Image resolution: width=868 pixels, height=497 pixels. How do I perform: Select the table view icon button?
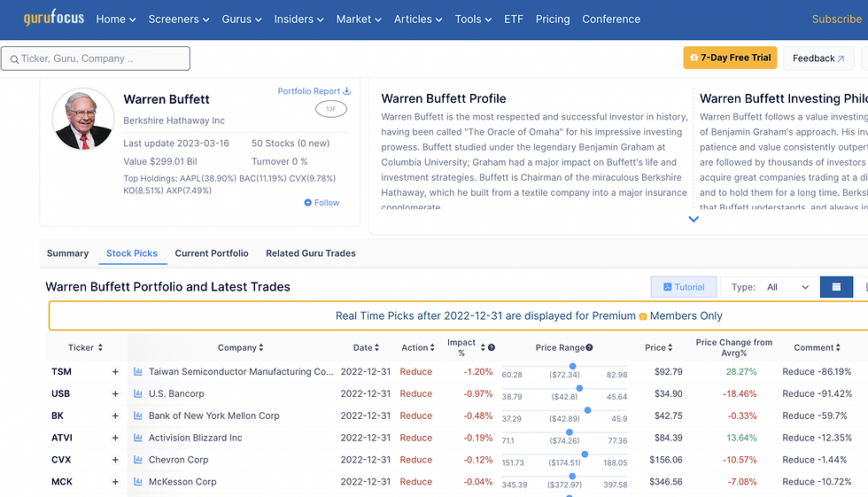[836, 287]
